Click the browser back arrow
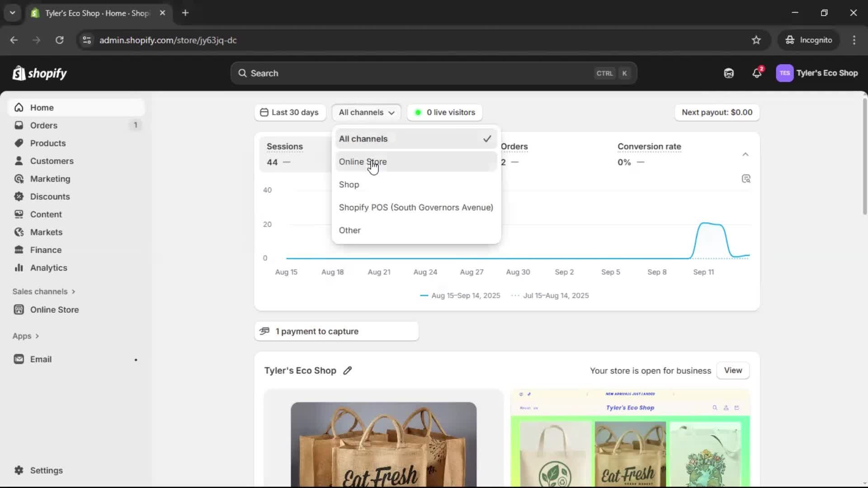This screenshot has width=868, height=488. (x=14, y=40)
